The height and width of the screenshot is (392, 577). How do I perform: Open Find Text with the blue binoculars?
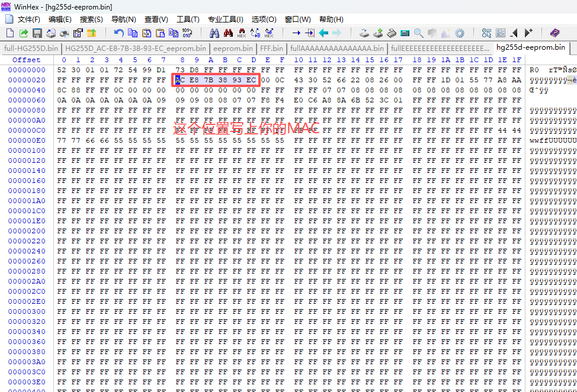click(x=214, y=33)
